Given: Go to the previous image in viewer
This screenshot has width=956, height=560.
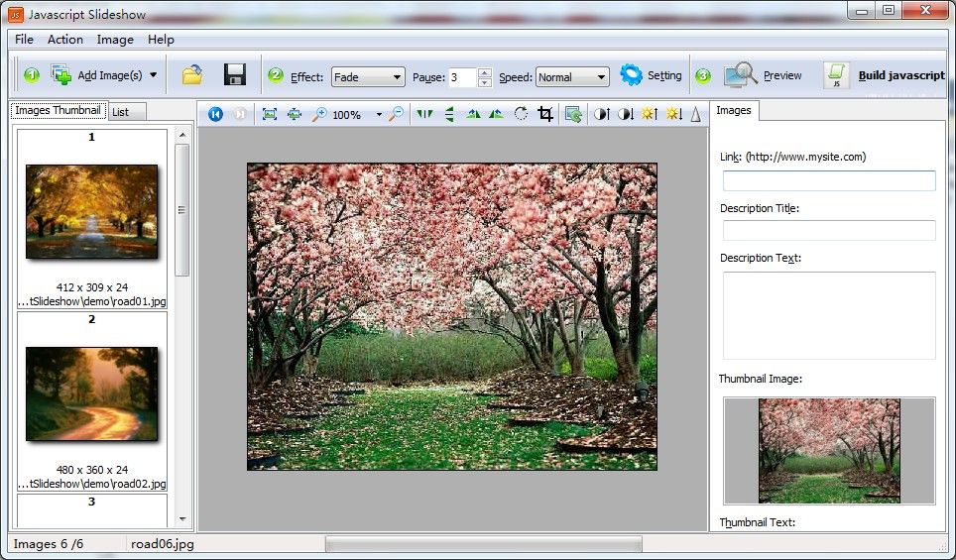Looking at the screenshot, I should click(215, 114).
